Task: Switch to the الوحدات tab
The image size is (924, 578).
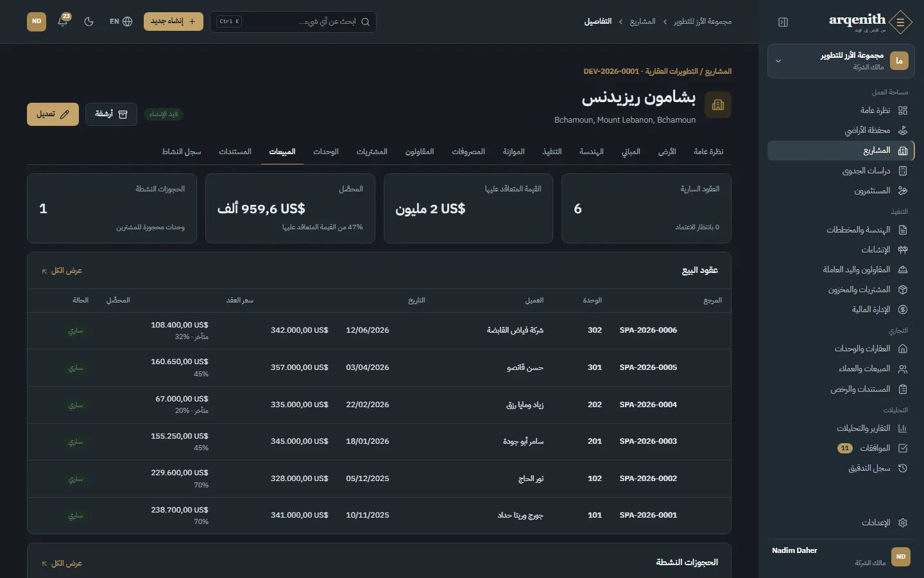Action: point(326,152)
